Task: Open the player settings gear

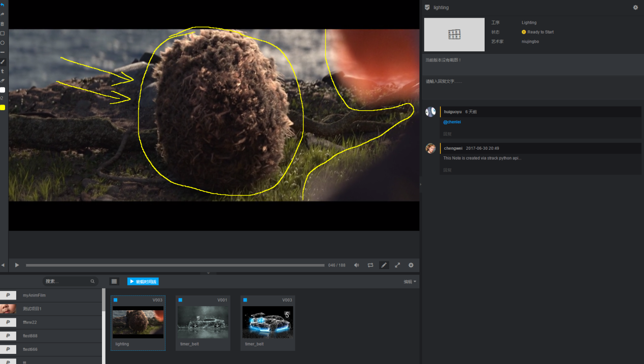Action: (411, 265)
